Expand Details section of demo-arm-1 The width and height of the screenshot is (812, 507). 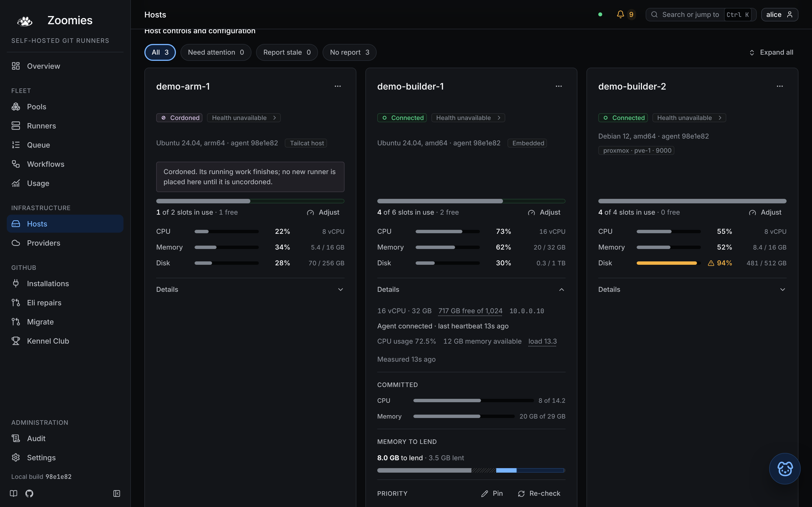250,289
